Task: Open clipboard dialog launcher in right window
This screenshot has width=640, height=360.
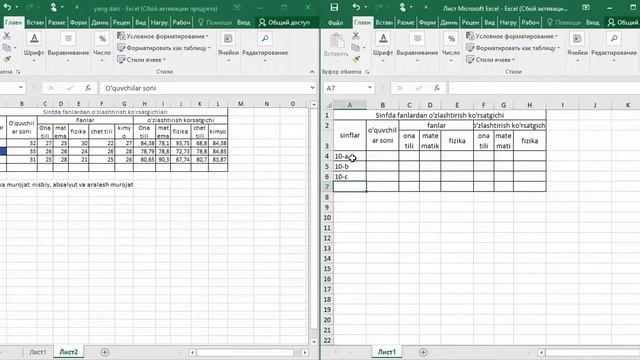Action: pyautogui.click(x=367, y=72)
